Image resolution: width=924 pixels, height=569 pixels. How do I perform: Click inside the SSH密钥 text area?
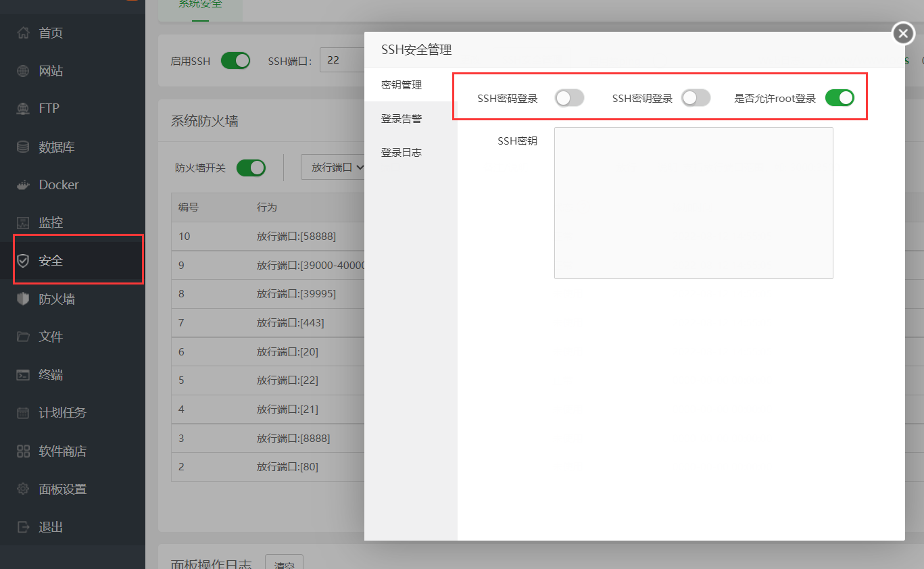(694, 203)
